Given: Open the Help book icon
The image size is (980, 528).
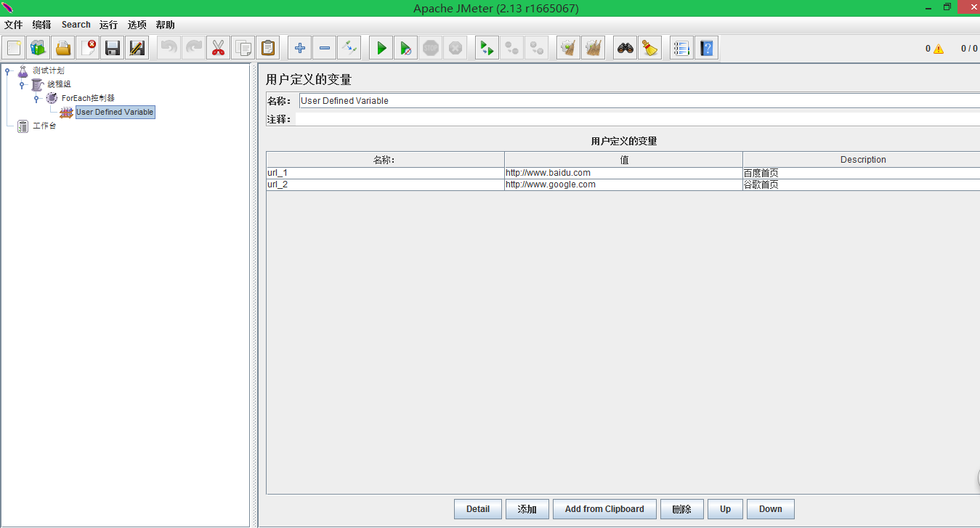Looking at the screenshot, I should point(707,49).
